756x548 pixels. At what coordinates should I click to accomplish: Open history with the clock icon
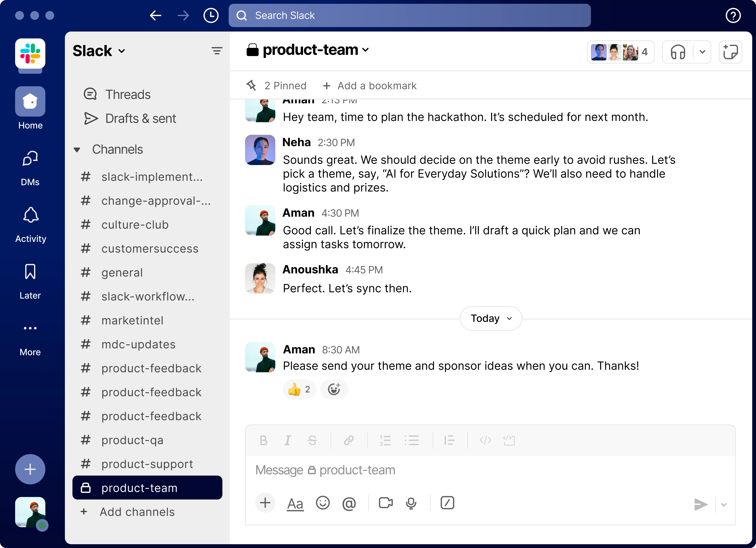(x=211, y=15)
